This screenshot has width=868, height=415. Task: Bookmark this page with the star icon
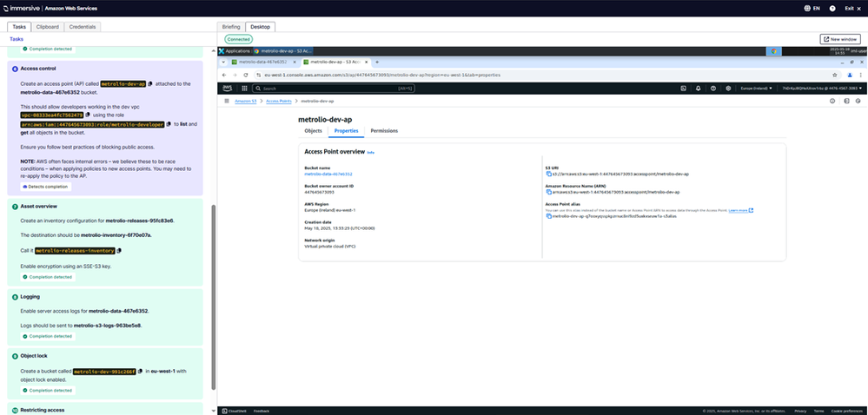834,75
